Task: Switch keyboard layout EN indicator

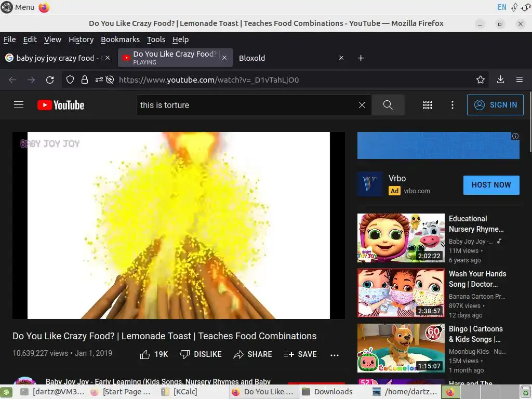Action: pyautogui.click(x=502, y=7)
